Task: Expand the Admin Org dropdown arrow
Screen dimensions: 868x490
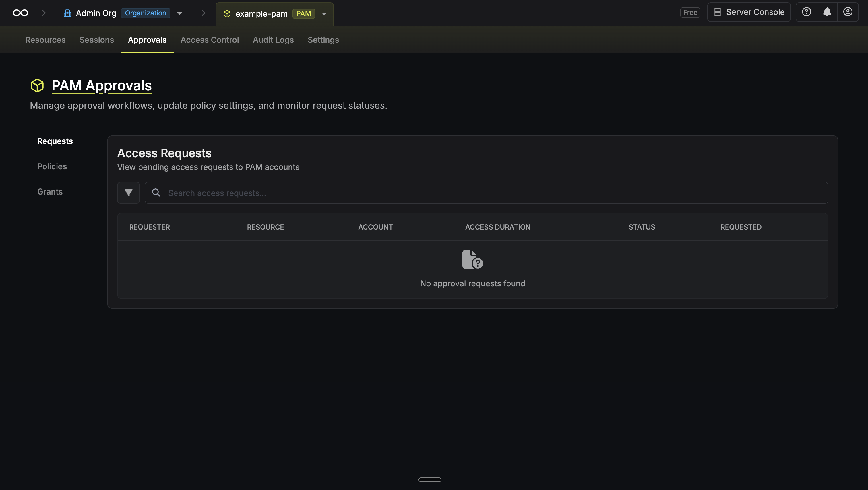Action: (x=180, y=13)
